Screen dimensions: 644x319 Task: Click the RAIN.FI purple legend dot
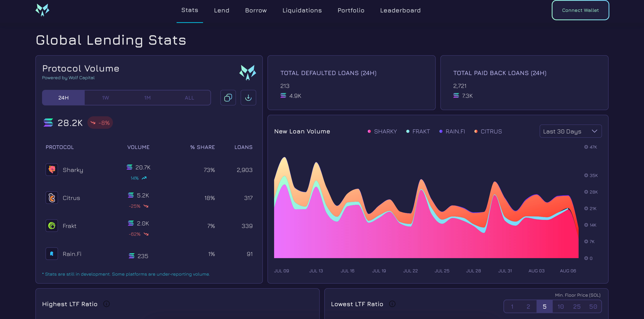point(441,131)
